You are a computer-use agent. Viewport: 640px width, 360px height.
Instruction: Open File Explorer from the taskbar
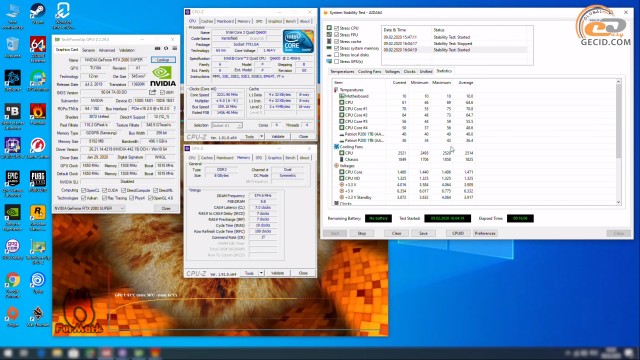pos(57,353)
